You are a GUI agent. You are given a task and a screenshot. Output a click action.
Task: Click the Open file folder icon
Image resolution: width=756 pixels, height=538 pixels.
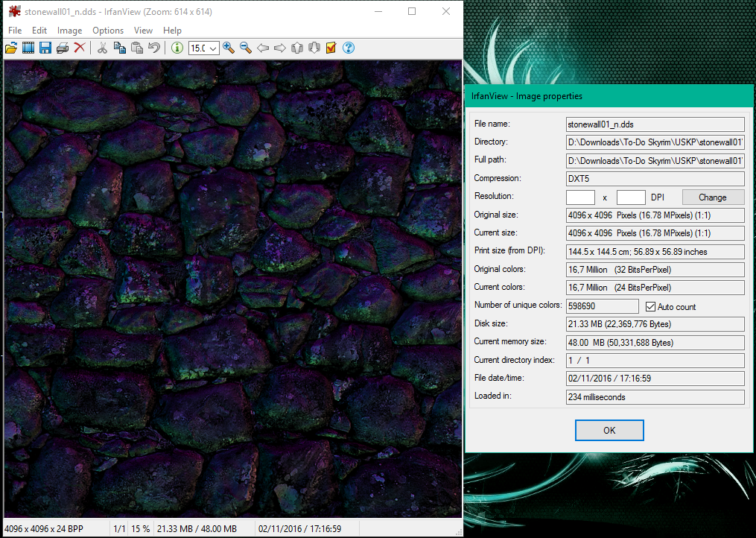coord(11,48)
